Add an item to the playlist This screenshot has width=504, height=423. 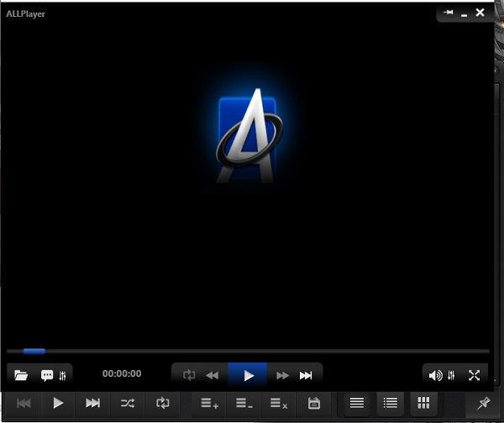point(209,403)
